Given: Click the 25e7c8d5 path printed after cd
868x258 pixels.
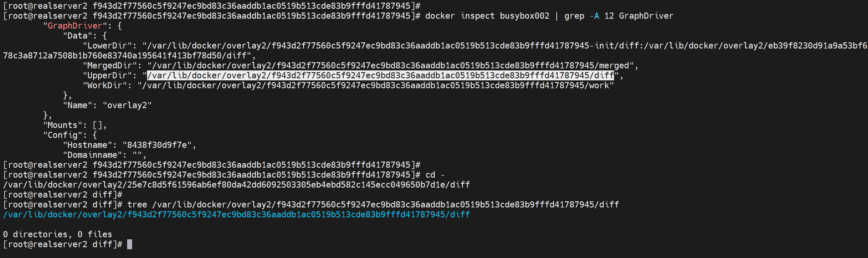Looking at the screenshot, I should pyautogui.click(x=236, y=185).
